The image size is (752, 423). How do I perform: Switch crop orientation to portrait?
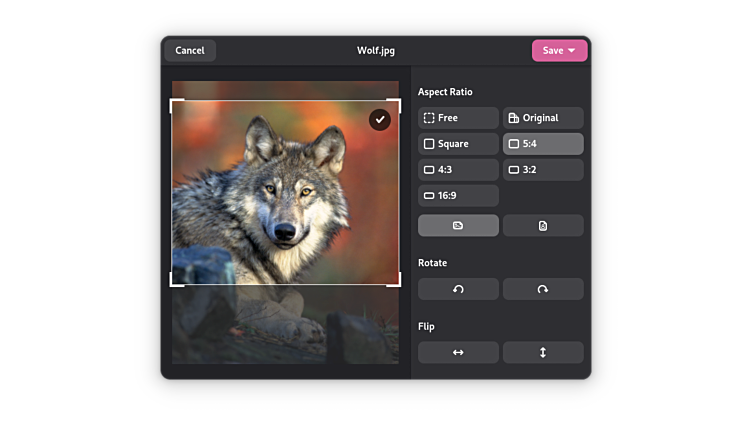[543, 225]
